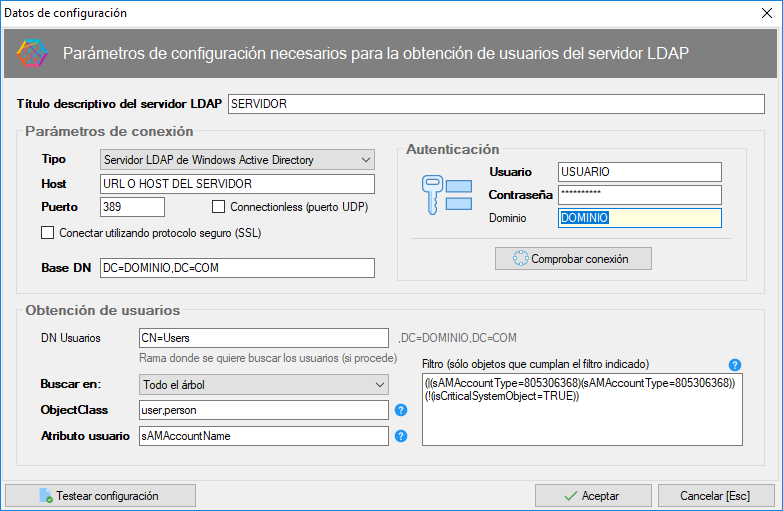Click the Contraseña password field
This screenshot has width=783, height=511.
tap(639, 194)
